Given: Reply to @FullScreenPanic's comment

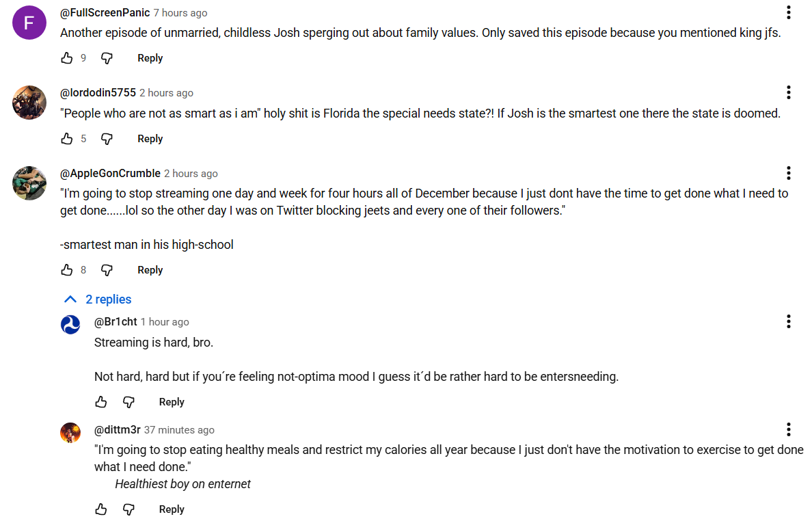Looking at the screenshot, I should tap(150, 58).
